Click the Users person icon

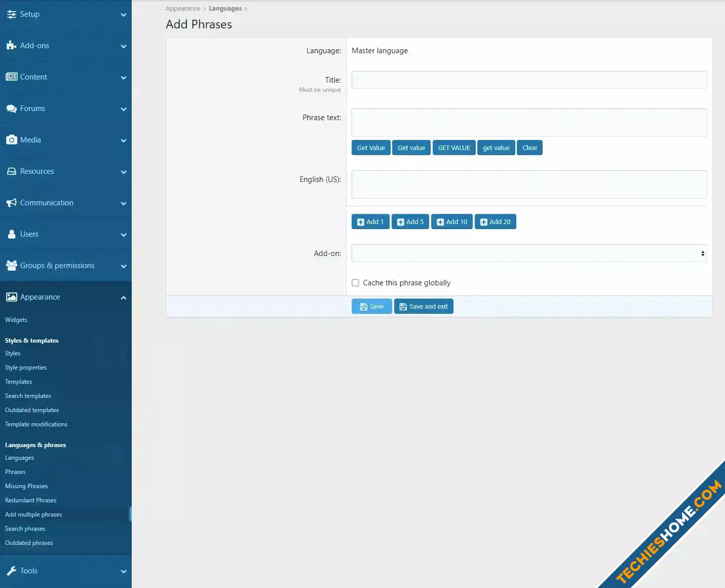click(x=11, y=234)
